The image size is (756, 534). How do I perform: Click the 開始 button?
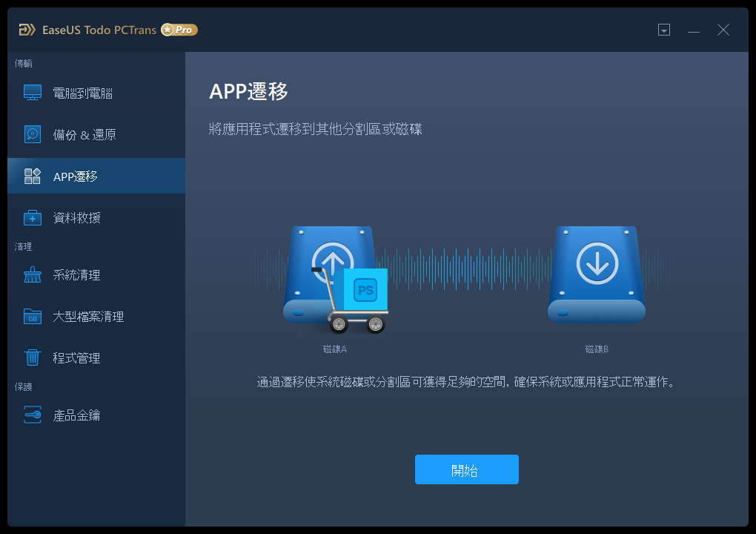tap(467, 469)
